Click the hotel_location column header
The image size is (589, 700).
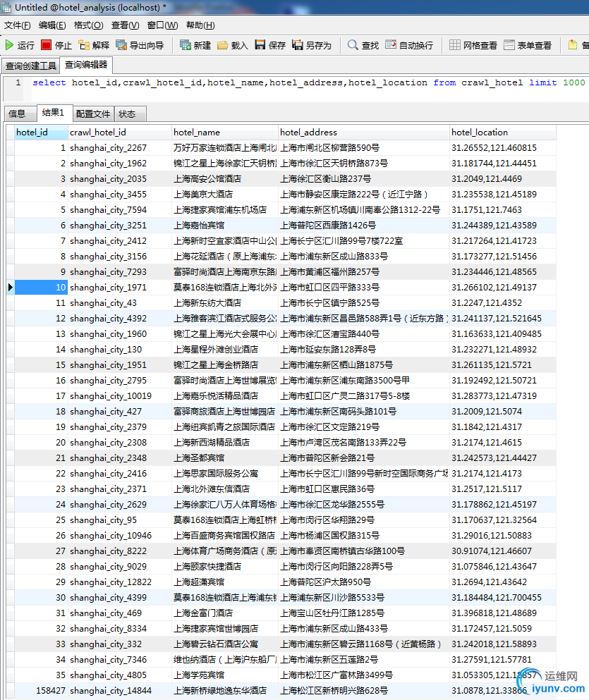click(x=502, y=132)
